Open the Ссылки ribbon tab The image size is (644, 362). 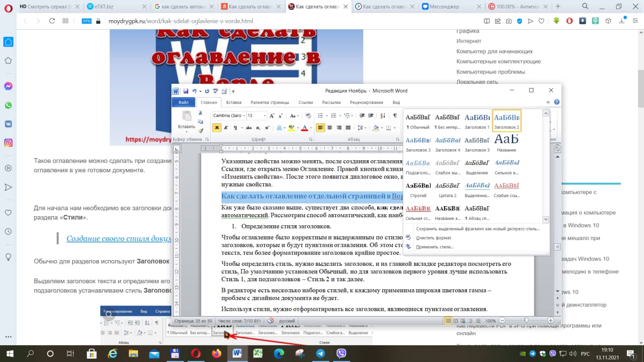tap(305, 102)
